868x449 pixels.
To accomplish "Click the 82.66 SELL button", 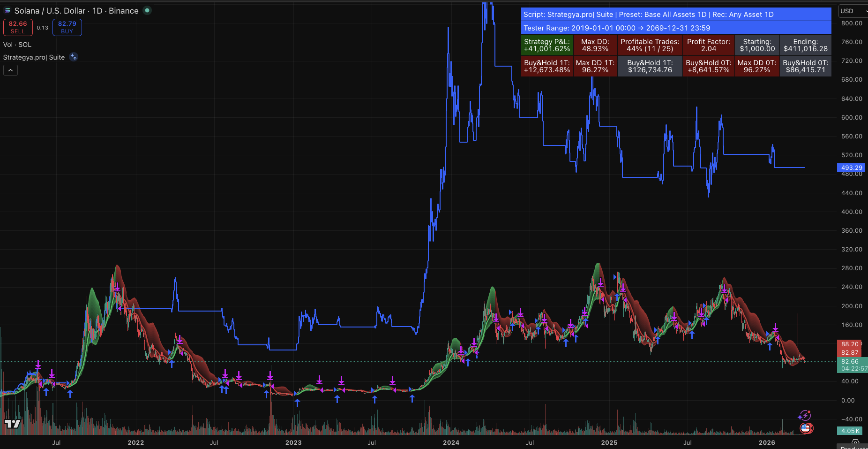I will pyautogui.click(x=18, y=27).
